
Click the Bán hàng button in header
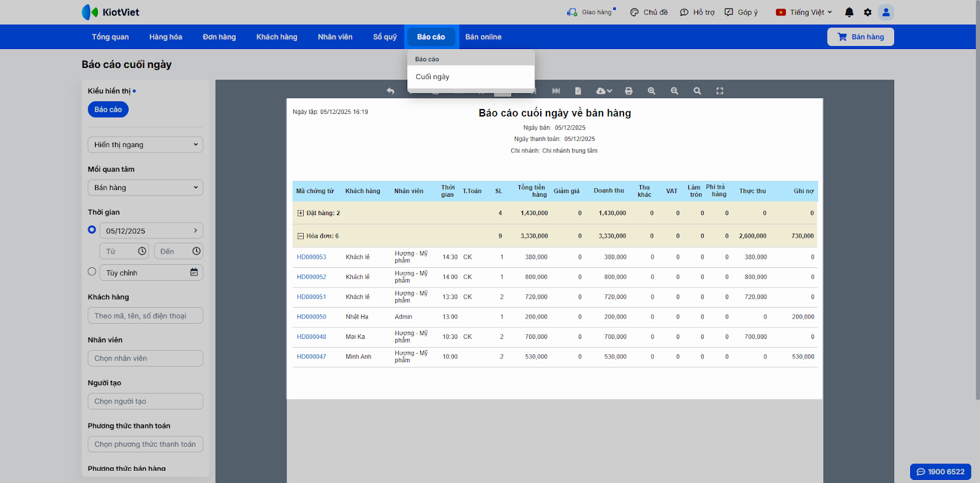pyautogui.click(x=860, y=37)
